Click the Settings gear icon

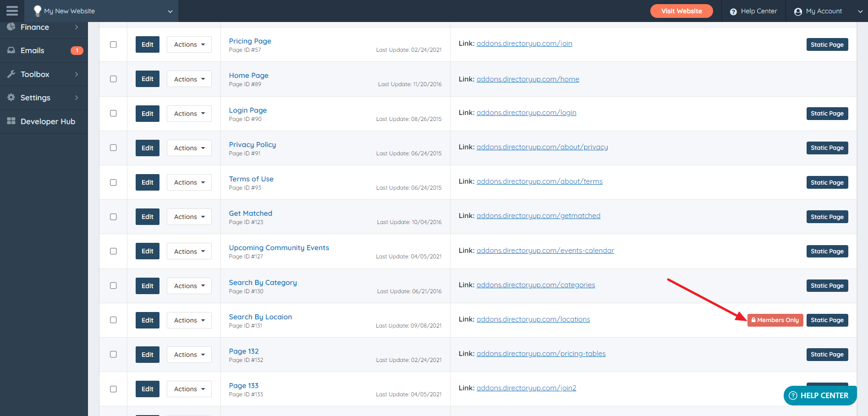point(11,98)
